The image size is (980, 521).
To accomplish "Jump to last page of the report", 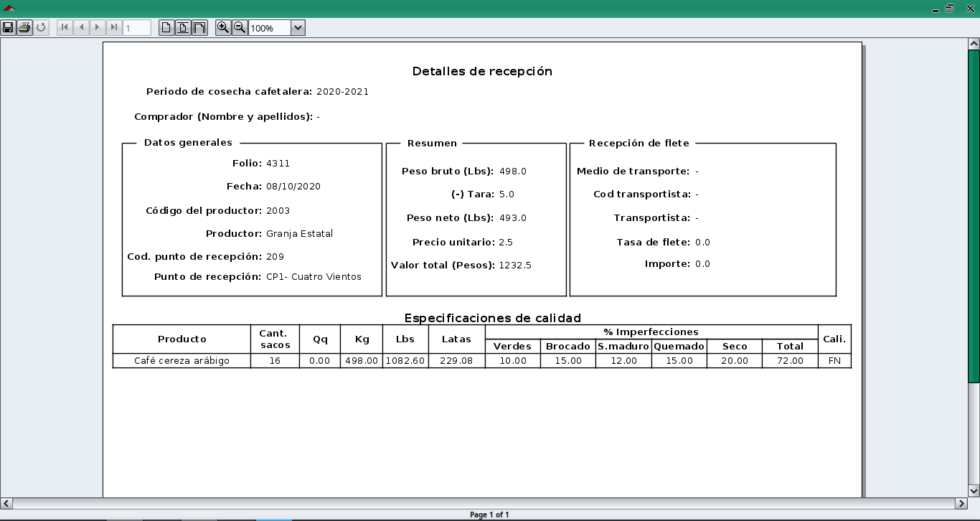I will (x=114, y=28).
